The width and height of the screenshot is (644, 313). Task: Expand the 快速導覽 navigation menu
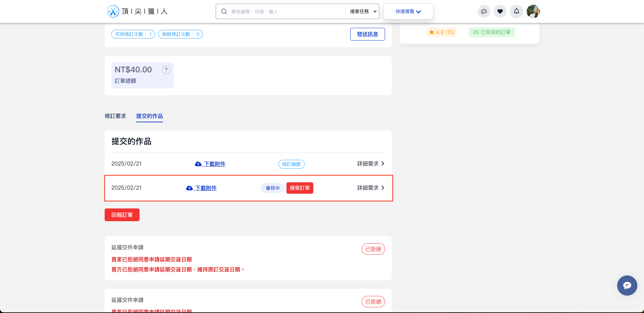coord(408,11)
